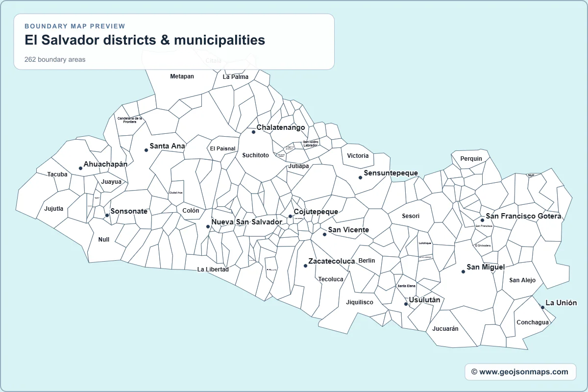Click the Usulután name label
This screenshot has width=588, height=392.
[424, 300]
